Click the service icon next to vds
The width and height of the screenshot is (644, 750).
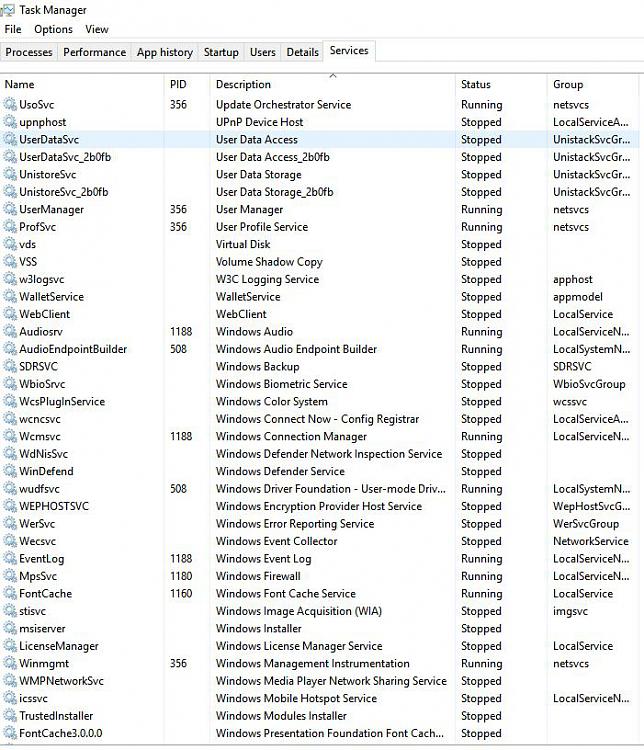10,244
